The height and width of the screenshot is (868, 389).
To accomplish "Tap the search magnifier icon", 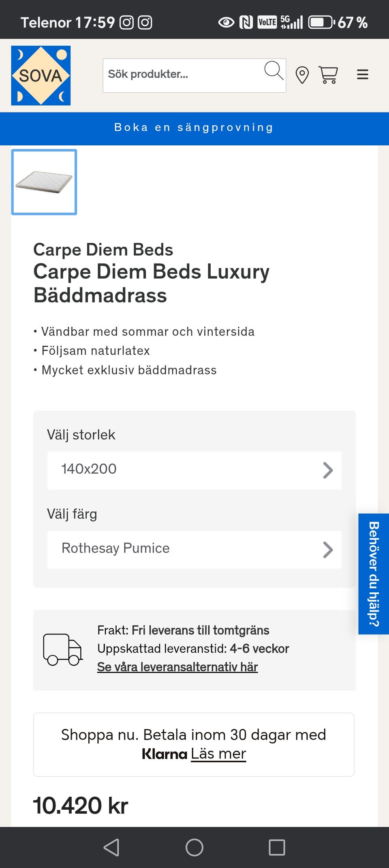I will (274, 71).
